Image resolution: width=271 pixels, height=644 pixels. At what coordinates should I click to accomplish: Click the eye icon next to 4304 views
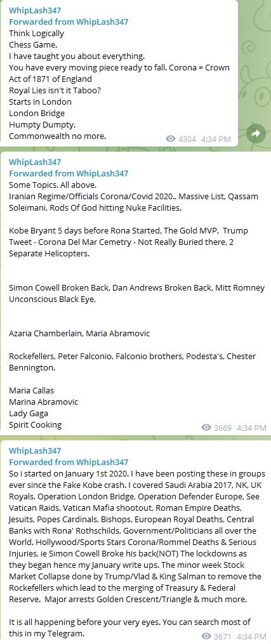tap(170, 139)
